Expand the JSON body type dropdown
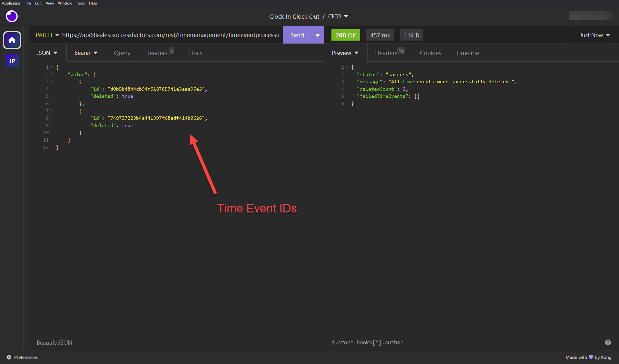 [47, 53]
